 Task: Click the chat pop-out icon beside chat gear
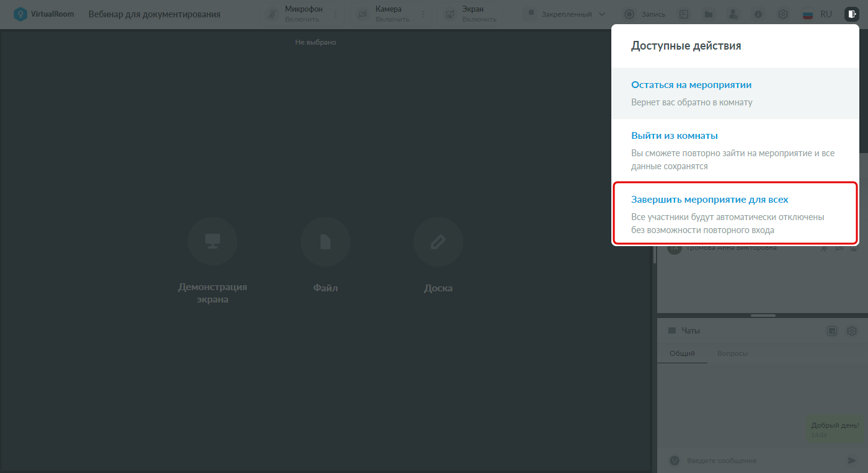click(x=832, y=331)
